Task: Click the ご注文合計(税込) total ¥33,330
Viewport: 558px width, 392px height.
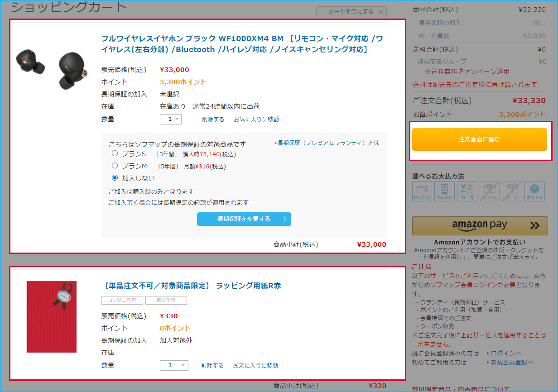Action: click(x=529, y=100)
